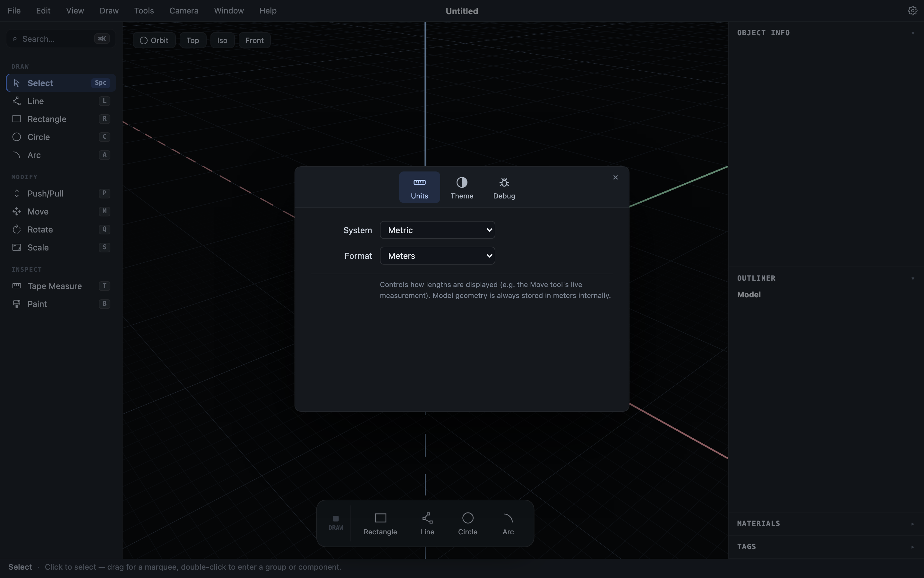Open the Window menu
Screen dimensions: 924x578
(x=229, y=11)
